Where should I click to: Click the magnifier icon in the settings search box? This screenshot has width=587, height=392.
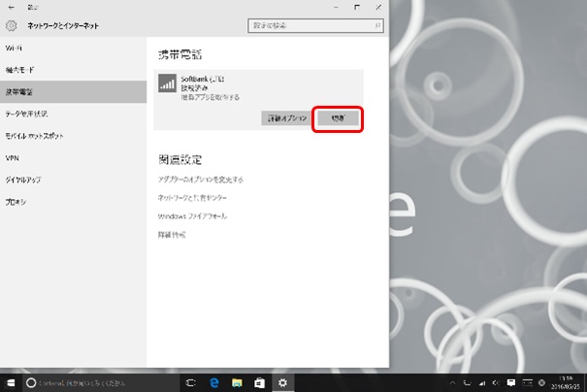[377, 25]
